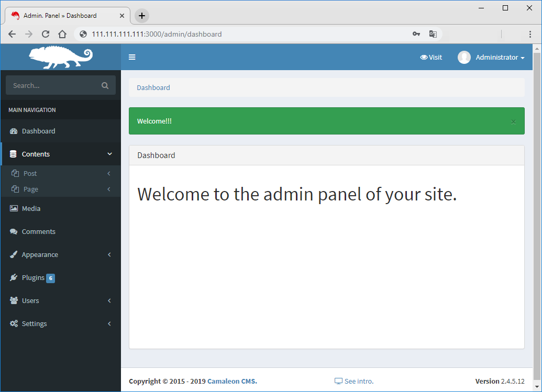Click the search magnifier icon in the sidebar
The image size is (542, 392).
[x=105, y=85]
